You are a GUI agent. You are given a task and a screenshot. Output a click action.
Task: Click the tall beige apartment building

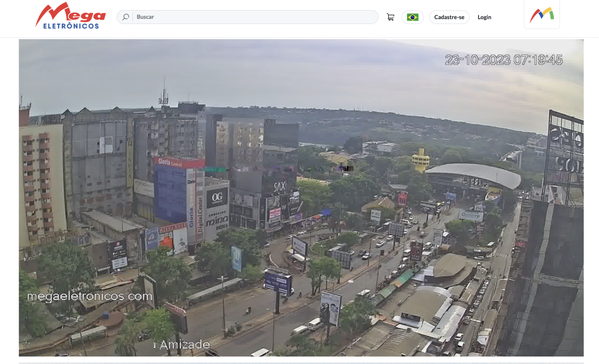42,183
